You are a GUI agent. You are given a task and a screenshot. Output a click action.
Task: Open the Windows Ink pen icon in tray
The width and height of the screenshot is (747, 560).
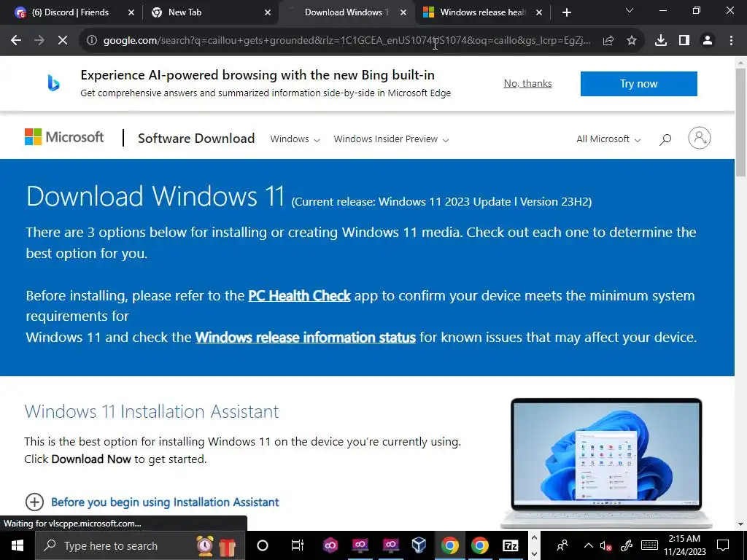[627, 545]
